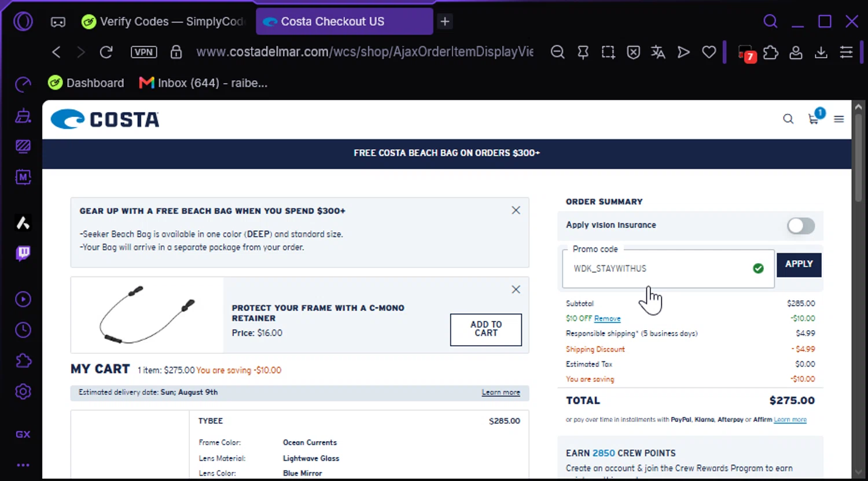Click the Opera logo menu button
868x481 pixels.
click(x=23, y=22)
